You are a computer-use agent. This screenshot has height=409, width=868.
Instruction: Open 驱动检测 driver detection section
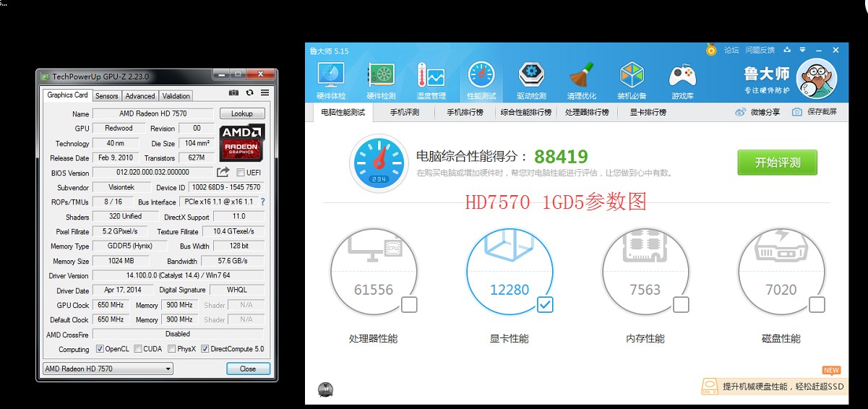[531, 80]
